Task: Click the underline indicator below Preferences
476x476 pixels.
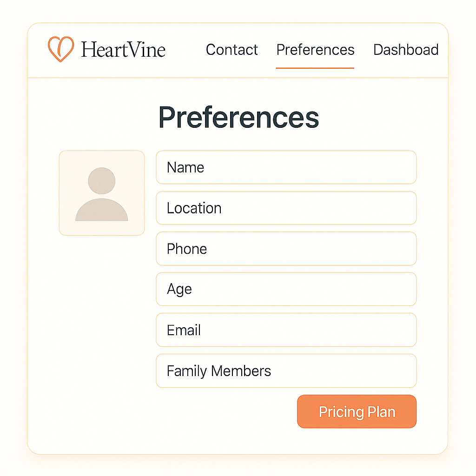Action: [x=315, y=67]
